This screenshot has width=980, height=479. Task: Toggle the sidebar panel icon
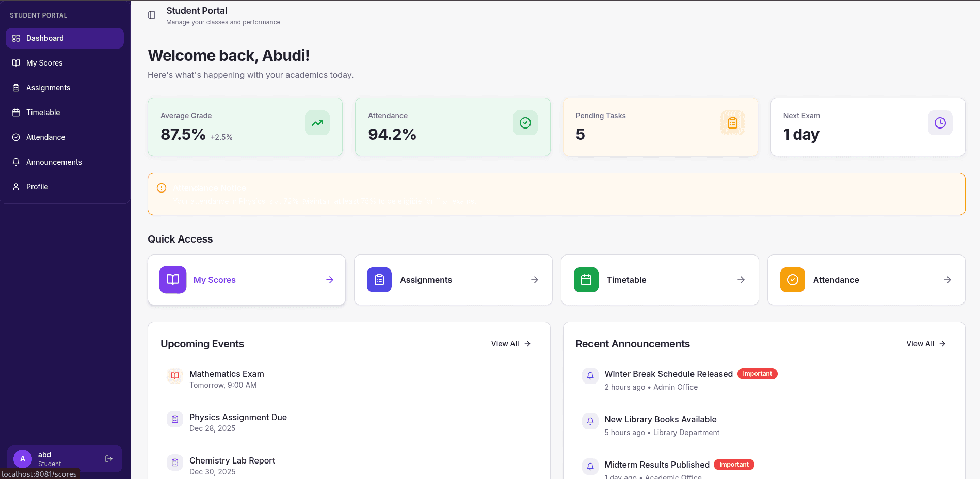[x=152, y=15]
